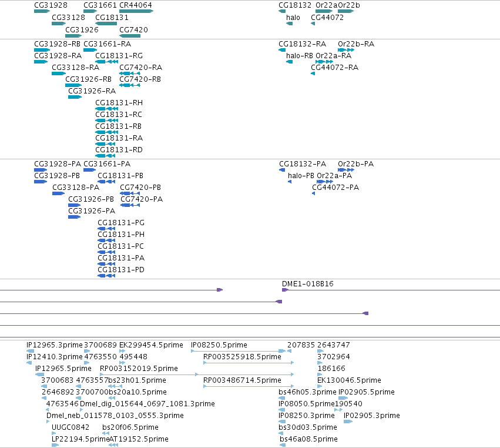Open protein halo-PB
The image size is (500, 448).
point(301,176)
